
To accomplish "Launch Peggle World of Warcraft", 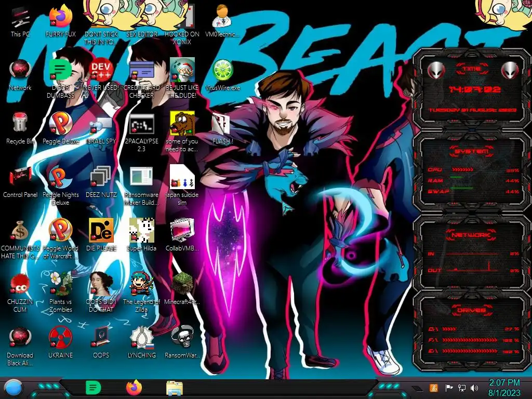I will pos(60,239).
